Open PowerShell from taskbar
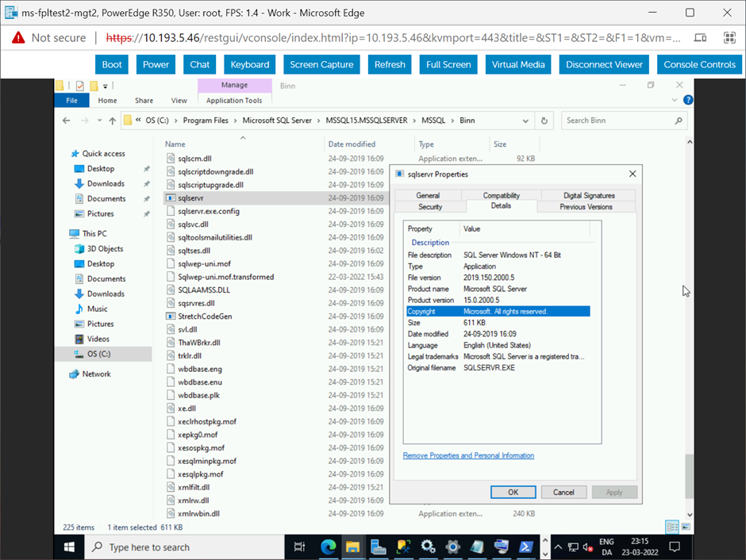 (x=525, y=547)
